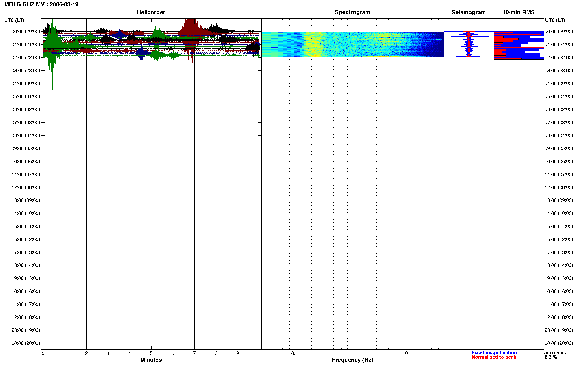Click the right 'UTC (LT)' axis label

[555, 20]
